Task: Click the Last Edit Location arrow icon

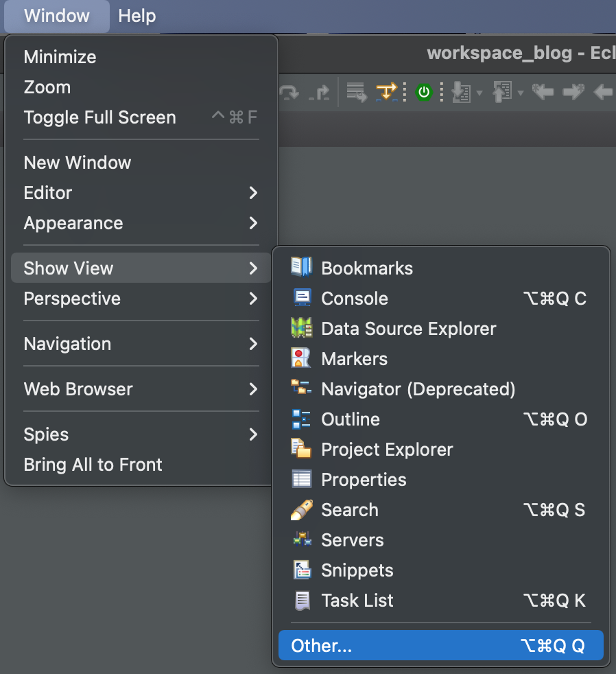Action: tap(543, 92)
